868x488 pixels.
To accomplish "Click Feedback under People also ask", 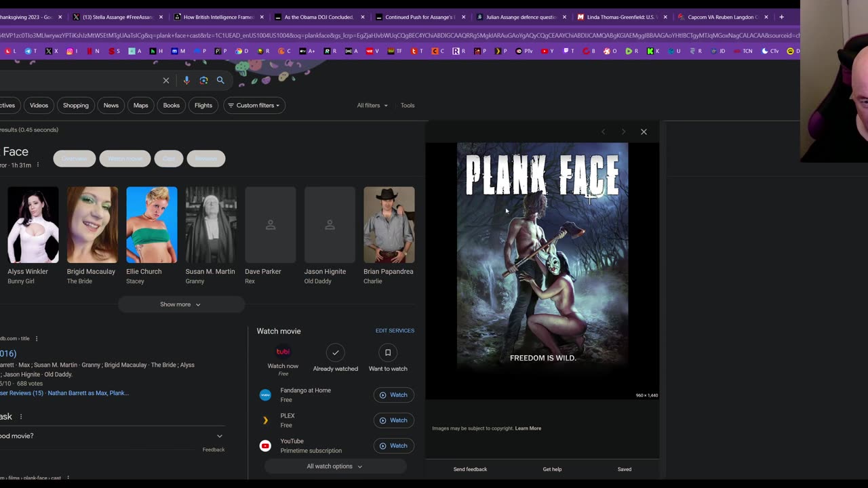I will 214,449.
